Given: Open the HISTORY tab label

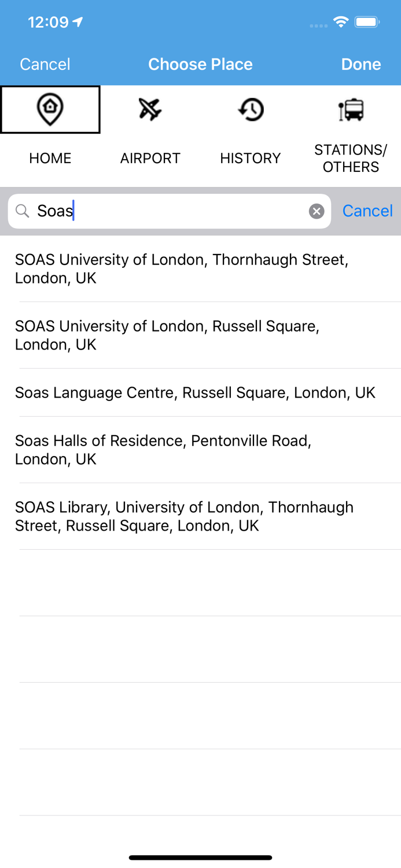Looking at the screenshot, I should click(x=251, y=158).
